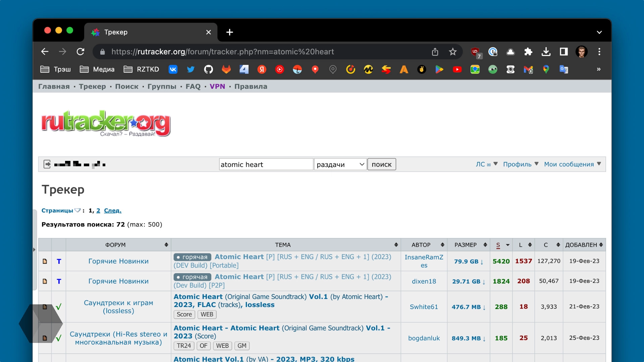Click the VK bookmark icon
The image size is (644, 362).
(173, 69)
